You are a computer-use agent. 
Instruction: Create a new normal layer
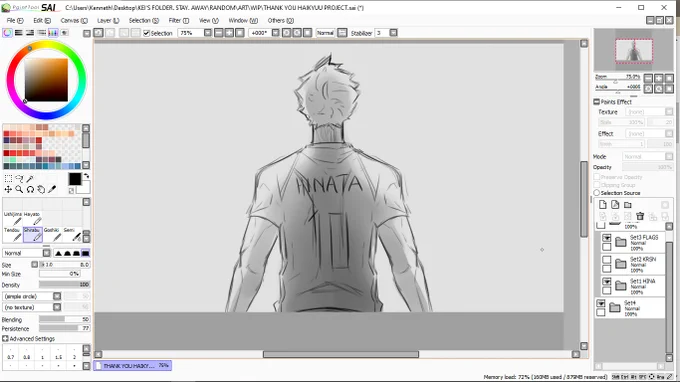point(603,205)
